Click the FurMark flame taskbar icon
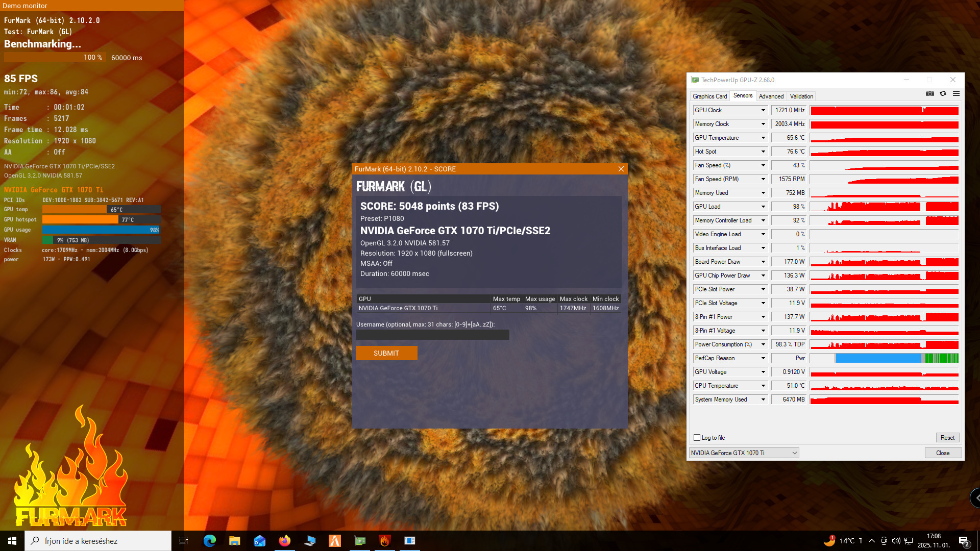 click(385, 541)
